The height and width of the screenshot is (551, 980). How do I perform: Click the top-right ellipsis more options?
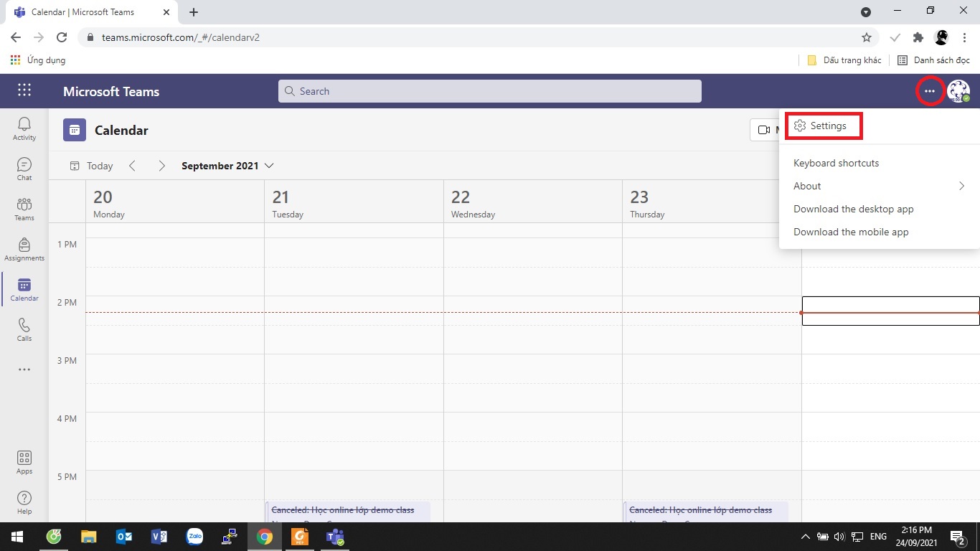tap(930, 91)
